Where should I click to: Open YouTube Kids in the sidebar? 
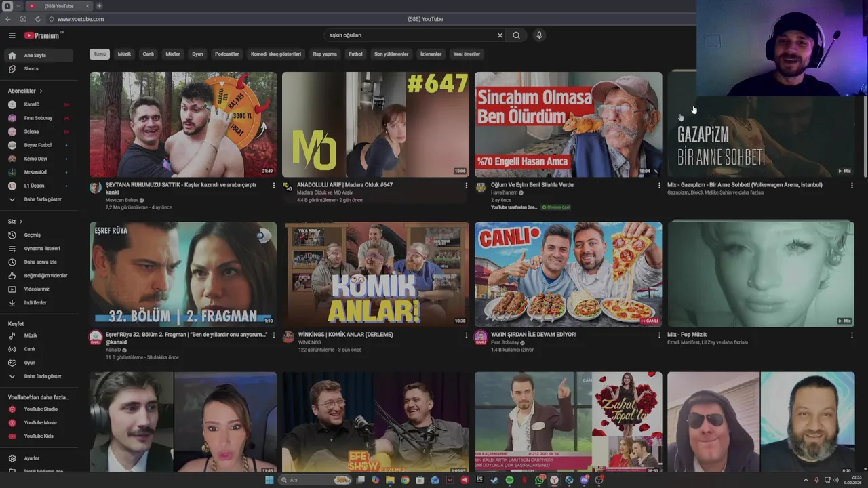[38, 436]
